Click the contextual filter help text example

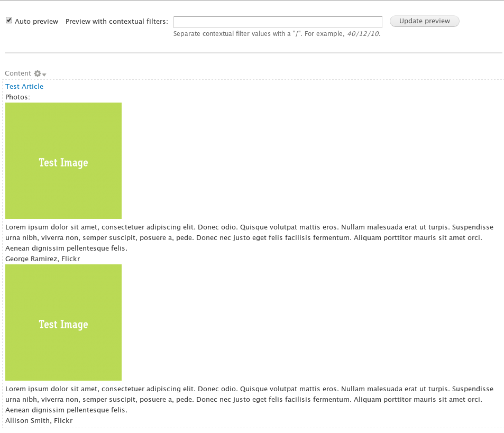coord(363,34)
